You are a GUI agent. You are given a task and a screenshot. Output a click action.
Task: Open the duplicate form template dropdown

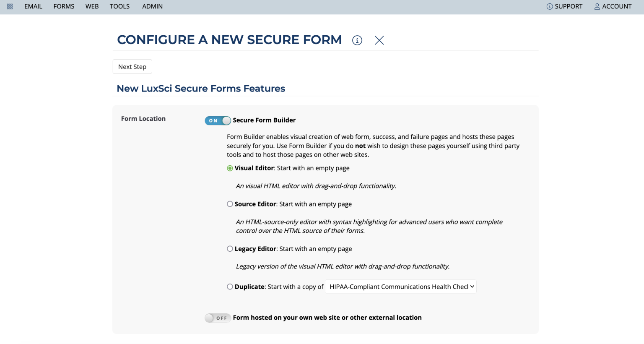400,287
